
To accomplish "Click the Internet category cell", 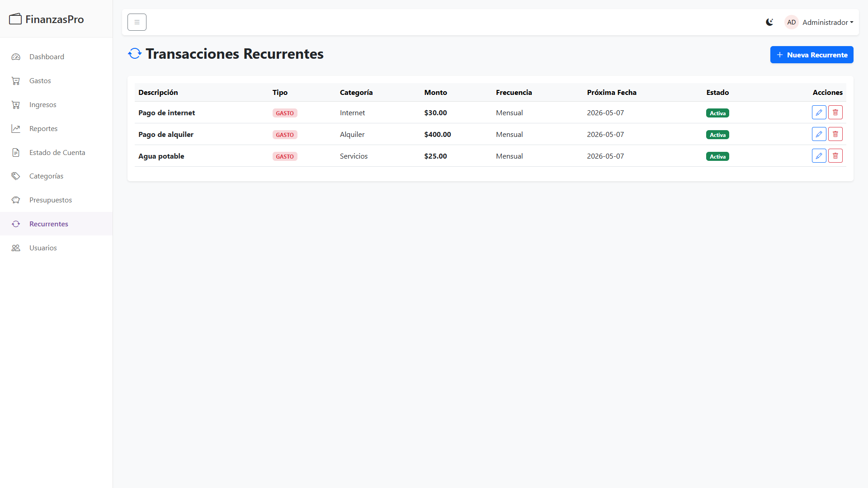I will 352,113.
